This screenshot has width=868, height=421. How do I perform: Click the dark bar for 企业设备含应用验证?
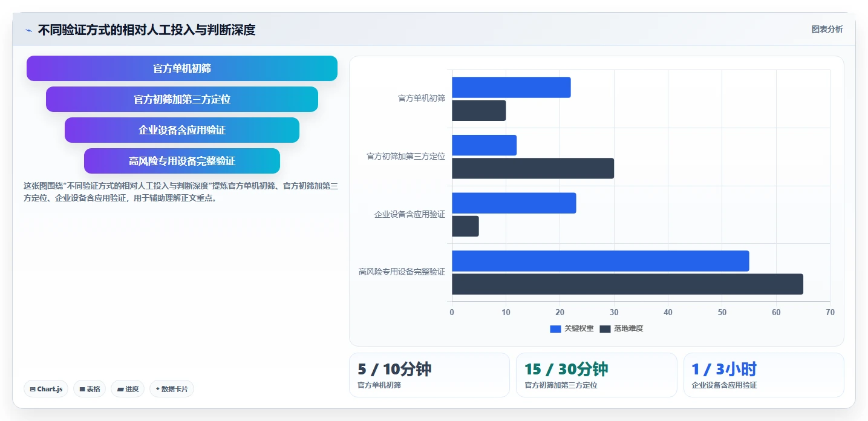coord(465,226)
